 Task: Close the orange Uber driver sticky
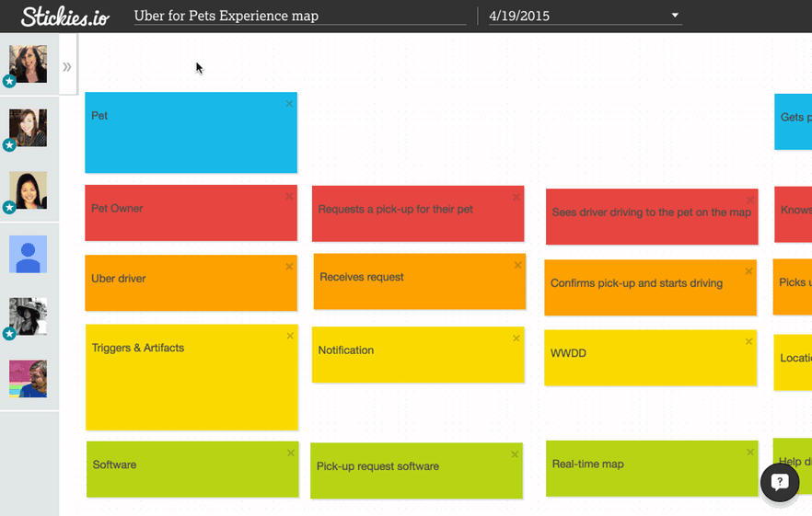click(x=289, y=267)
